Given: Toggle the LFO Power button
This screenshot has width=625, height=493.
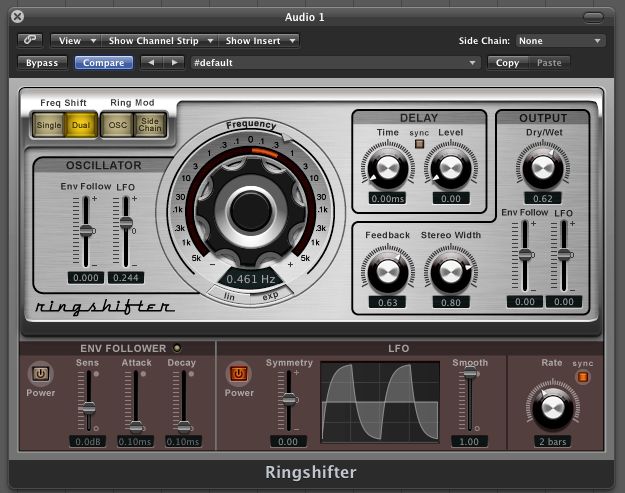Looking at the screenshot, I should pos(238,374).
